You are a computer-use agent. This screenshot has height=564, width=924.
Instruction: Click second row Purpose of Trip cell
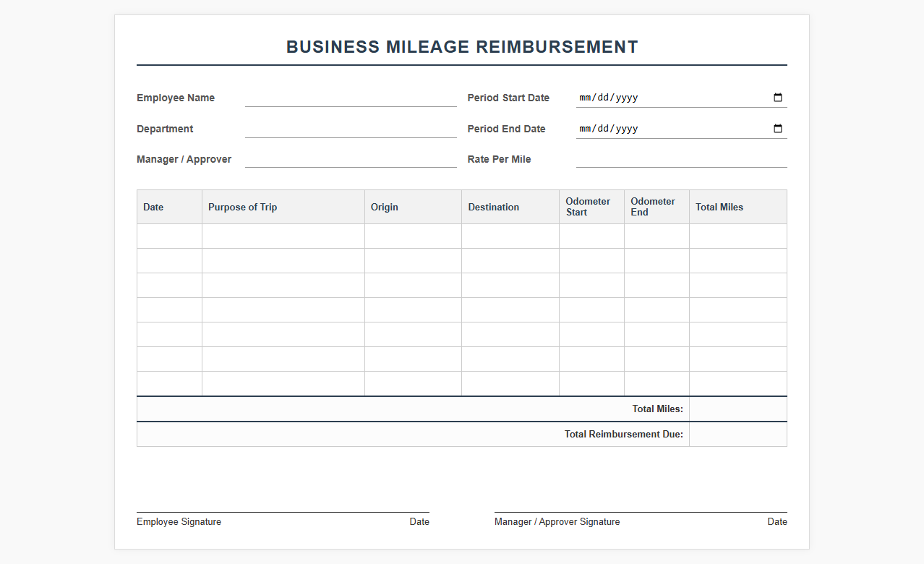(x=283, y=261)
